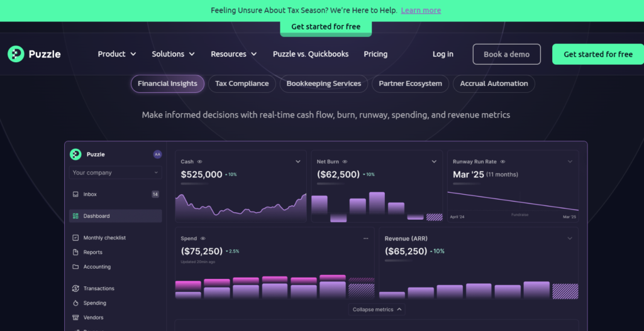The image size is (644, 331).
Task: Select the Financial Insights tab
Action: point(167,84)
